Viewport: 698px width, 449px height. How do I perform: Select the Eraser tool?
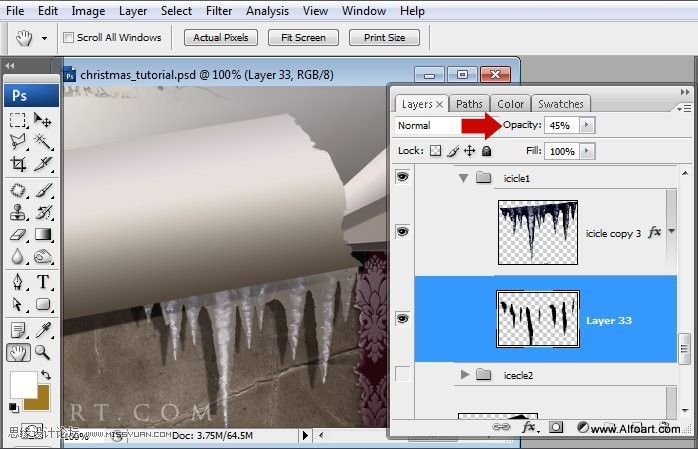(18, 234)
